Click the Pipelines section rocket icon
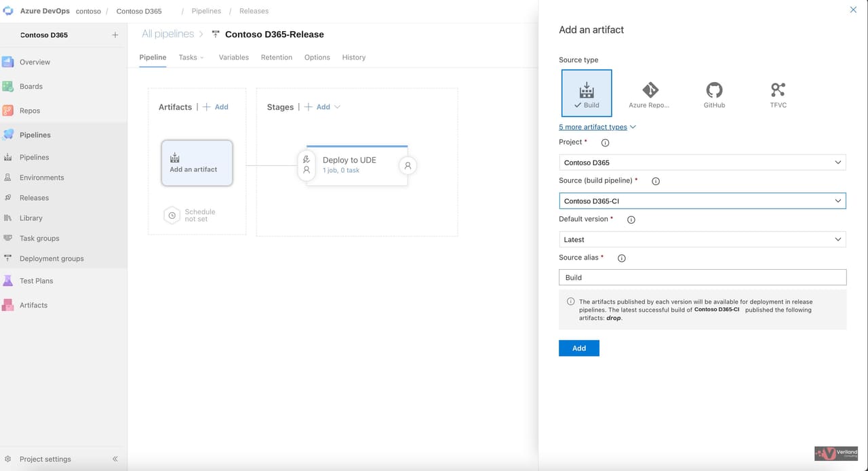This screenshot has width=868, height=471. pyautogui.click(x=8, y=135)
